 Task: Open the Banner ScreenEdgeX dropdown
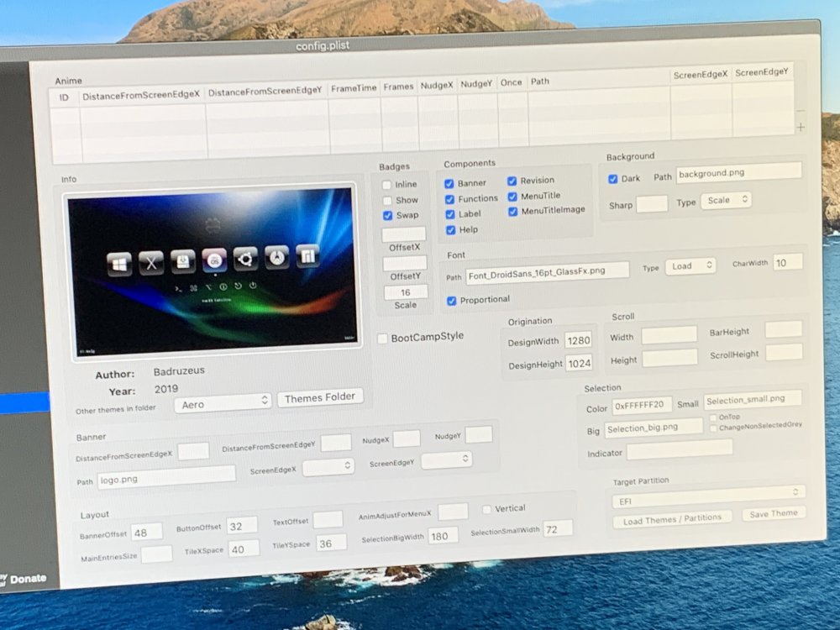328,466
